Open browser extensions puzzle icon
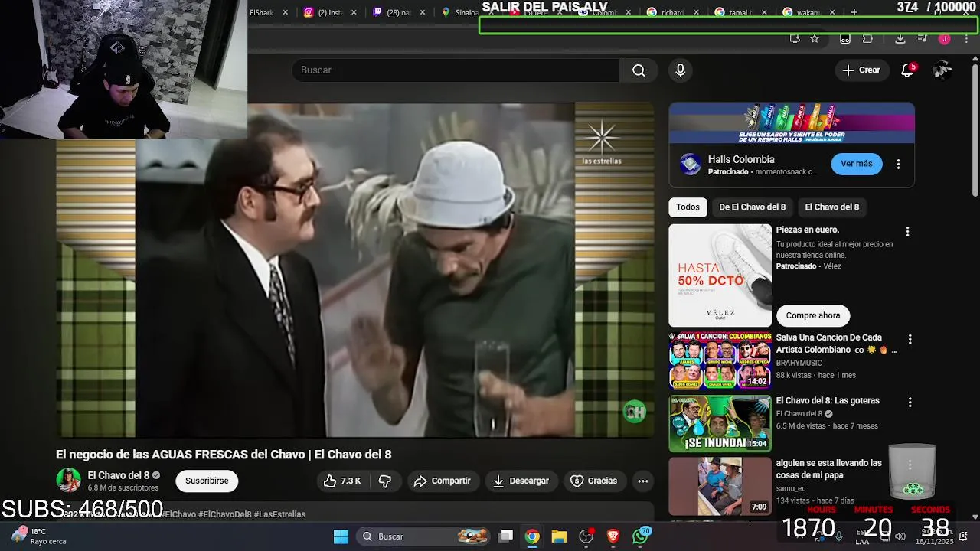Screen dimensions: 980x551 [x=867, y=38]
